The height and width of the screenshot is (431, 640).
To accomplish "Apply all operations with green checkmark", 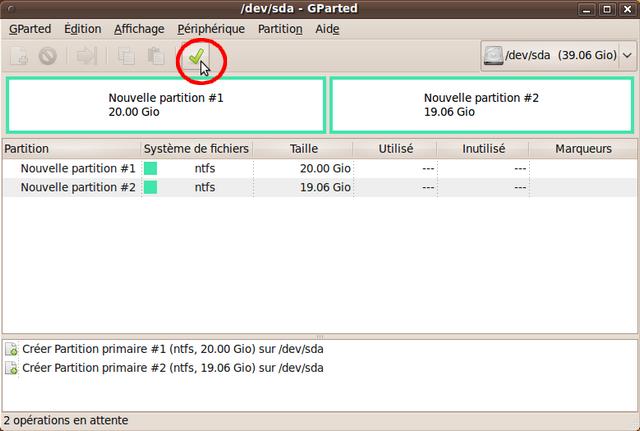I will coord(196,56).
